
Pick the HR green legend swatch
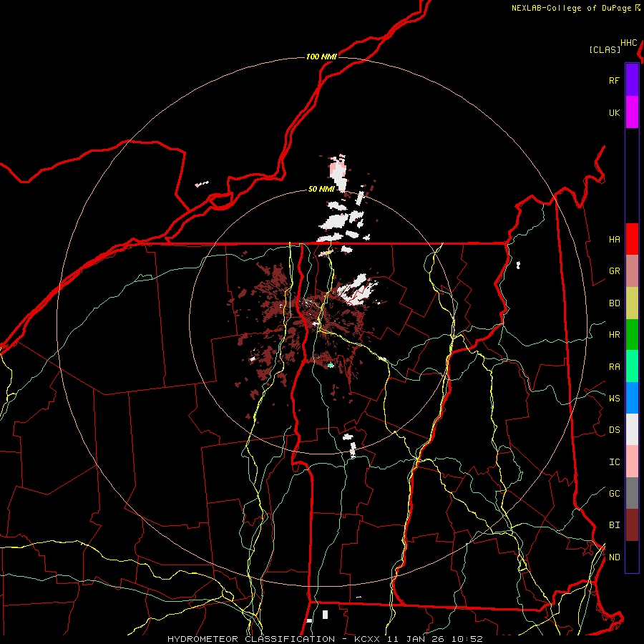pos(632,334)
